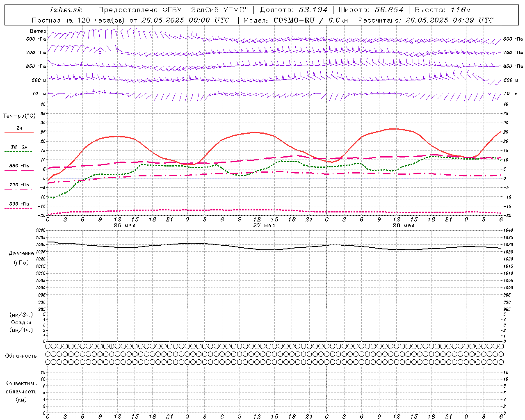525x420 pixels.
Task: Click the 28 мая date label
Action: 404,226
